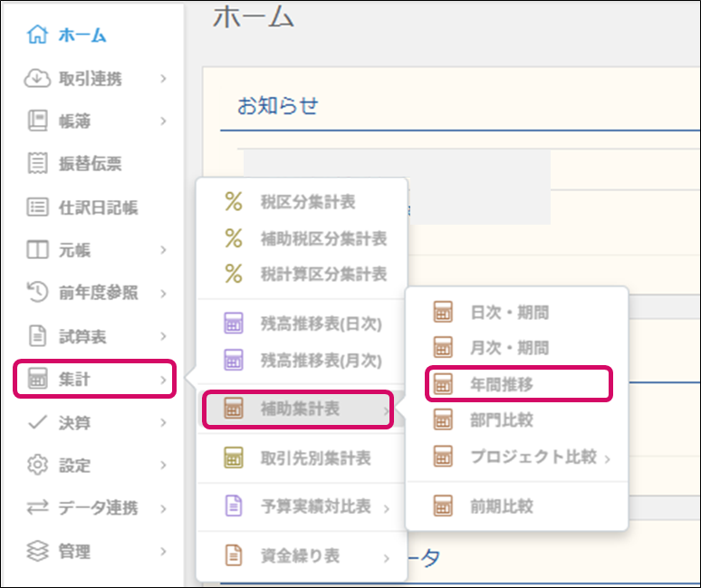Open the 決算 sidebar item

(74, 422)
